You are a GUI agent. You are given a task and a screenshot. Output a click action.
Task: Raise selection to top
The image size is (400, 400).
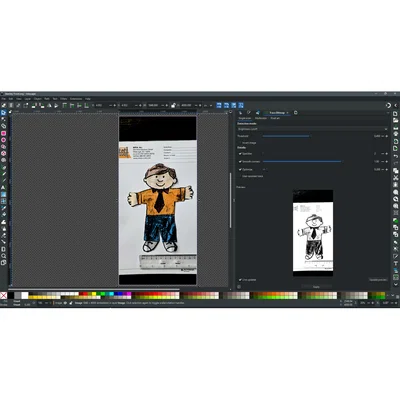pos(65,105)
